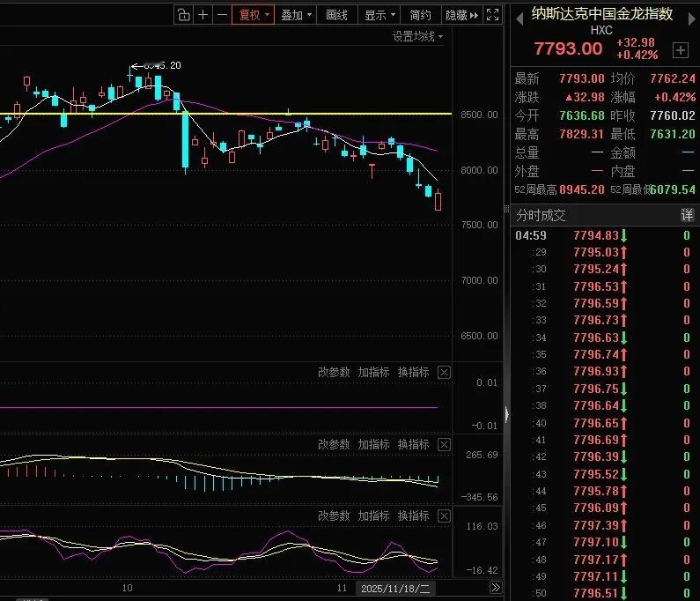Image resolution: width=700 pixels, height=601 pixels.
Task: Click the lock icon in chart toolbar
Action: pos(183,15)
